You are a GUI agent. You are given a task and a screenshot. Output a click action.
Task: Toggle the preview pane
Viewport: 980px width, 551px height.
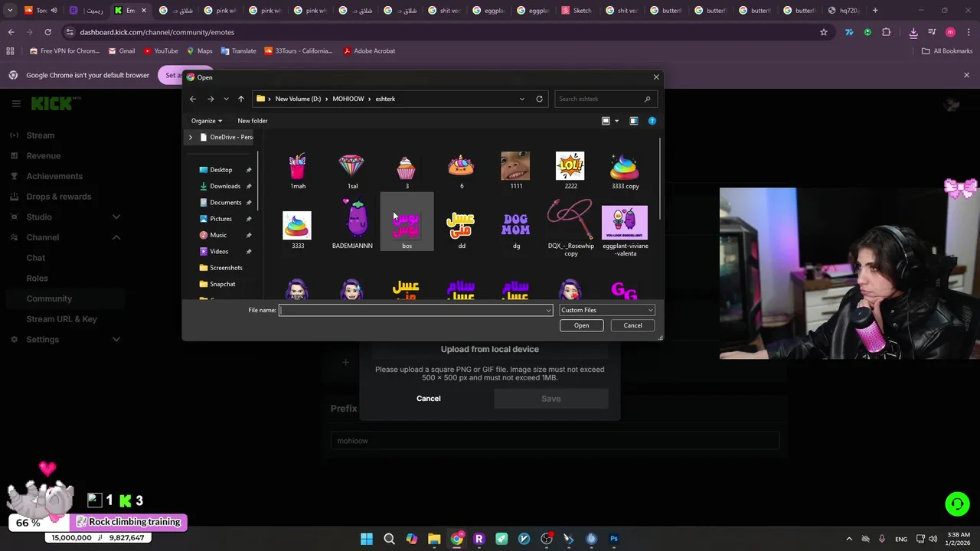coord(633,121)
